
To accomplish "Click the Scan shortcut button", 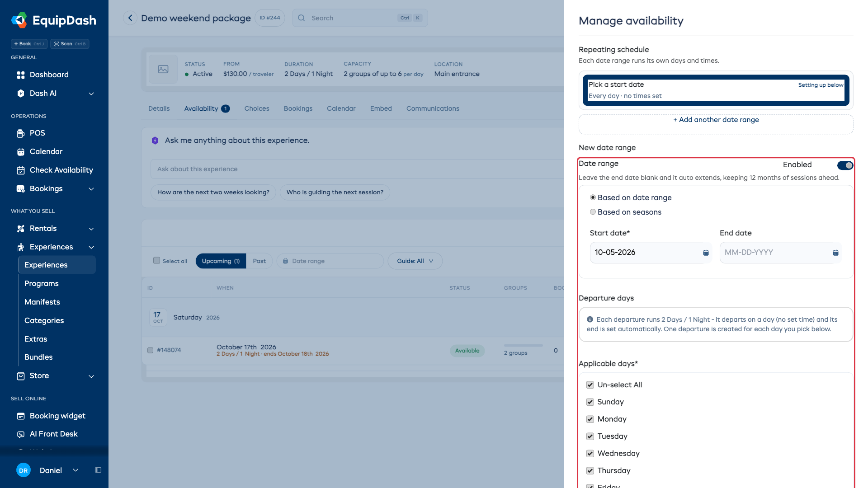I will point(70,44).
